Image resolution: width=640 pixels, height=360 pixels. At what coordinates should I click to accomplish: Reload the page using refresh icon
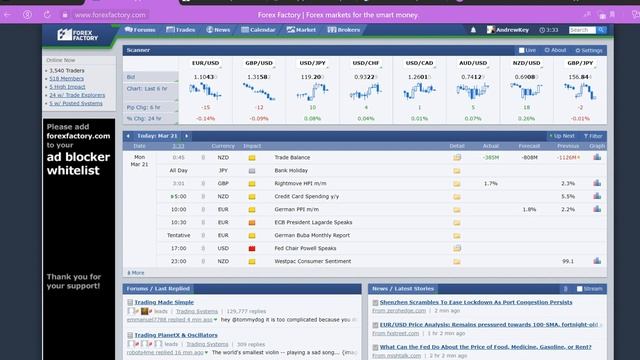pyautogui.click(x=47, y=15)
